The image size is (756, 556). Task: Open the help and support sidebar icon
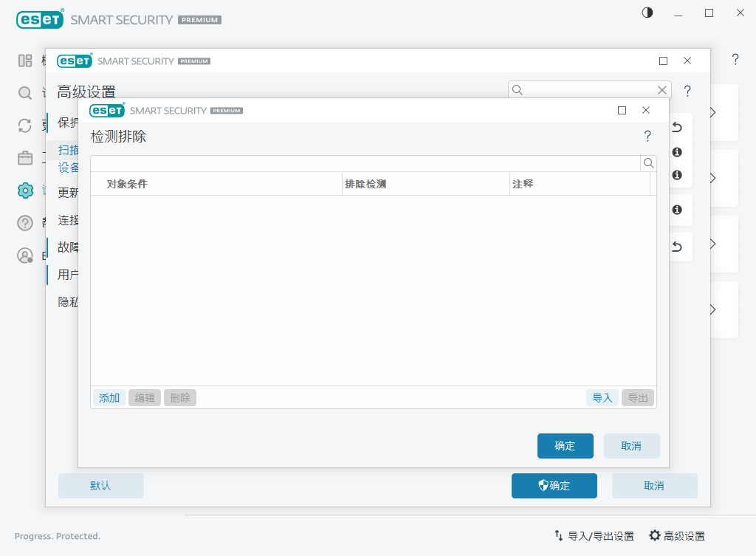coord(25,223)
